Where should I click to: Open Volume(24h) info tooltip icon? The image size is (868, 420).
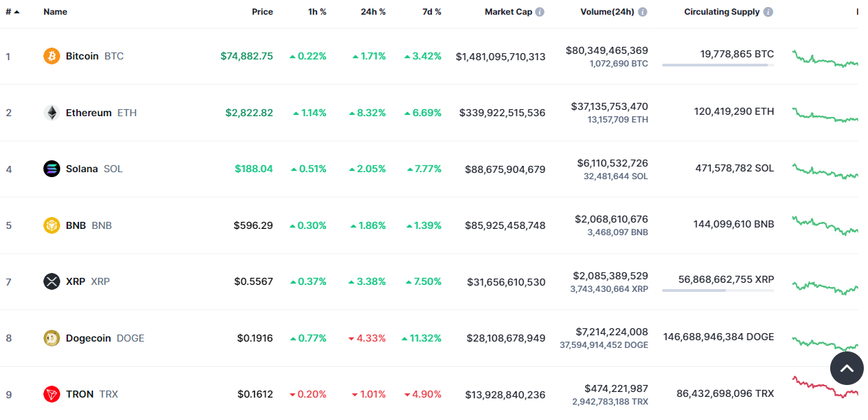643,12
